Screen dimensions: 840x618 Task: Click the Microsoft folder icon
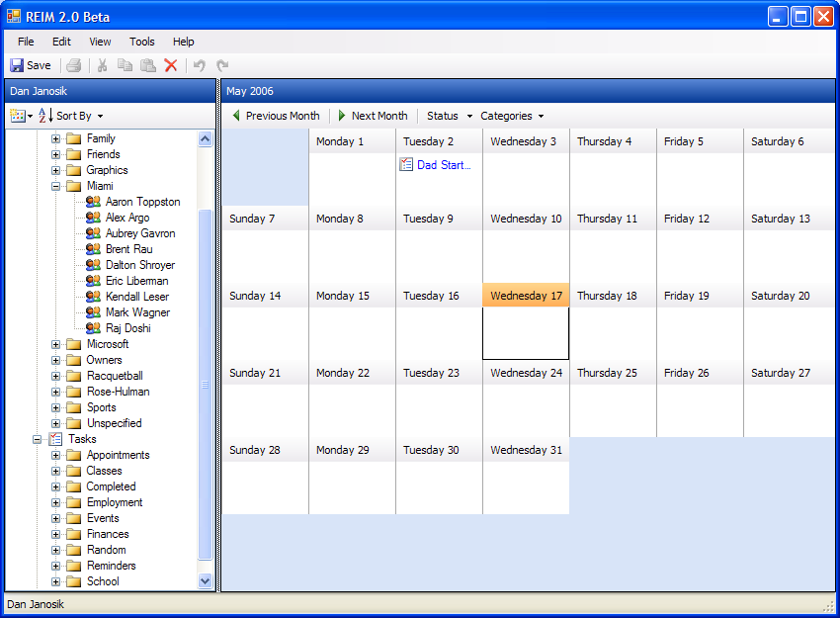coord(73,344)
